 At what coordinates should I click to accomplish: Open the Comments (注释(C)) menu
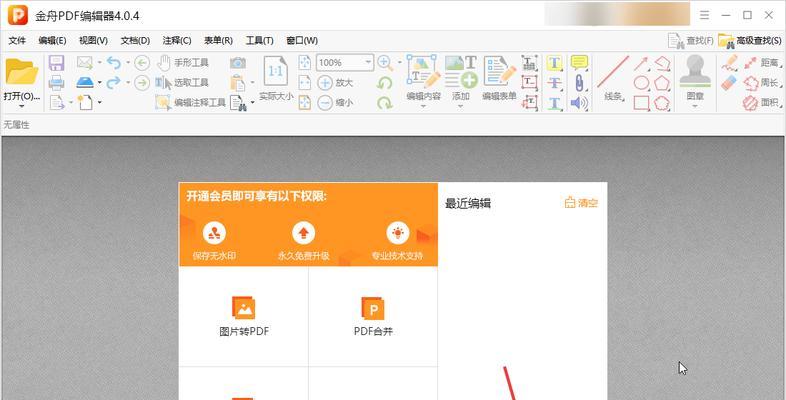[176, 41]
